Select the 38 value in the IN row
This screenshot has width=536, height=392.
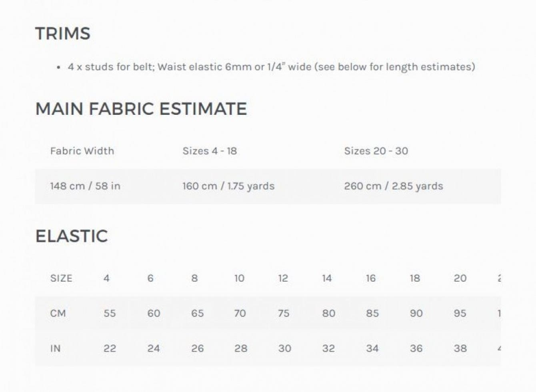click(460, 348)
